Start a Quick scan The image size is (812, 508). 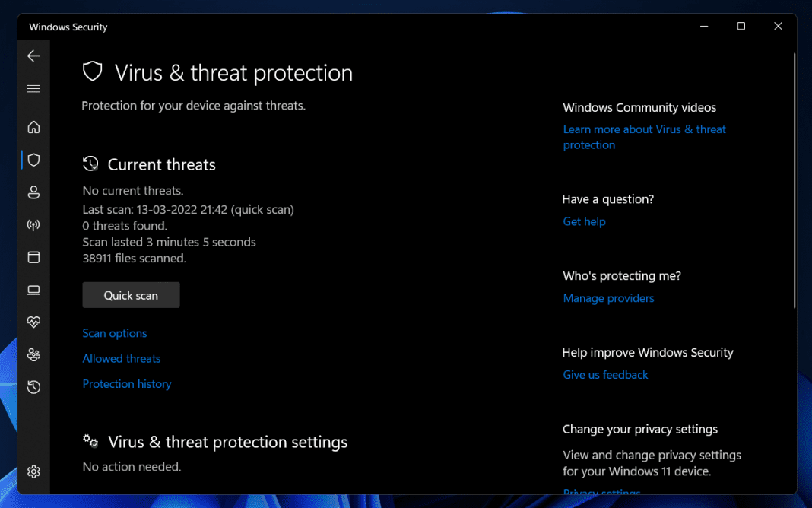(x=131, y=294)
